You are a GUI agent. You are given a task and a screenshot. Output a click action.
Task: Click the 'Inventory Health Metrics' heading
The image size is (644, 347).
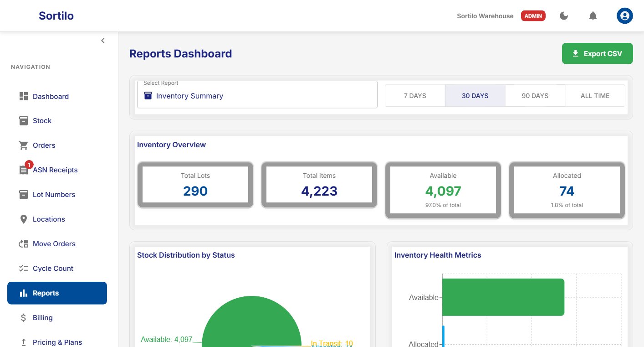coord(438,255)
